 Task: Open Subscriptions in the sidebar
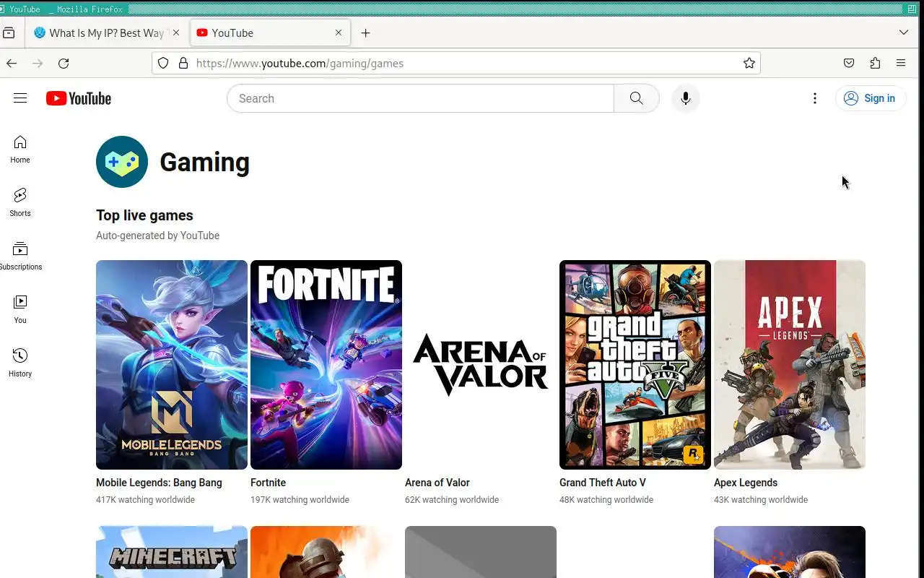pyautogui.click(x=20, y=256)
